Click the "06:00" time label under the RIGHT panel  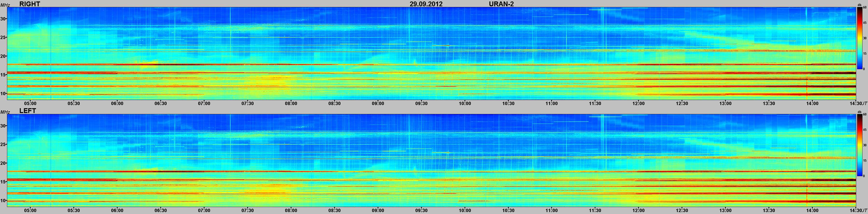[117, 104]
